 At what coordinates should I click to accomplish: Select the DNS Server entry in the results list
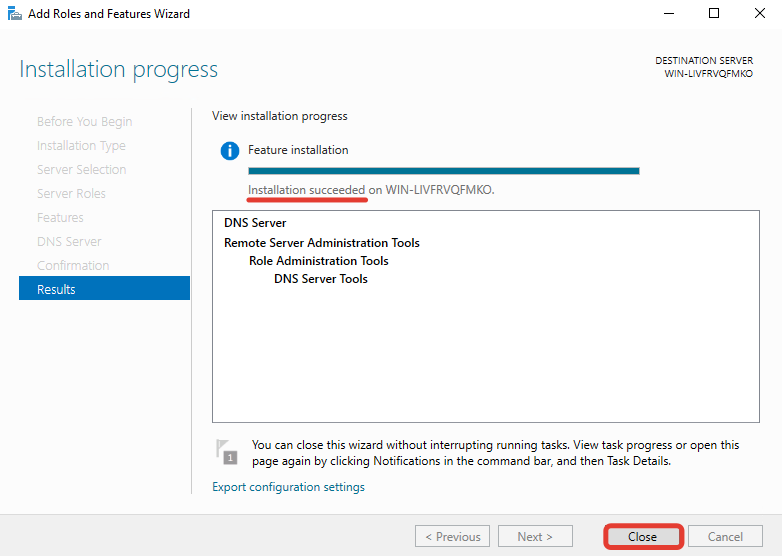[255, 223]
